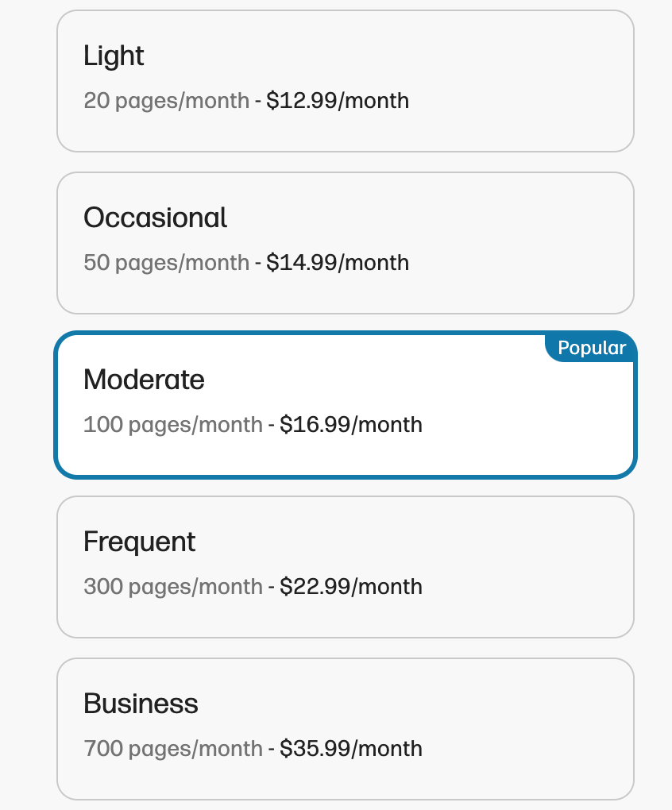Click the $12.99/month price text
Viewport: 672px width, 810px height.
[x=338, y=100]
